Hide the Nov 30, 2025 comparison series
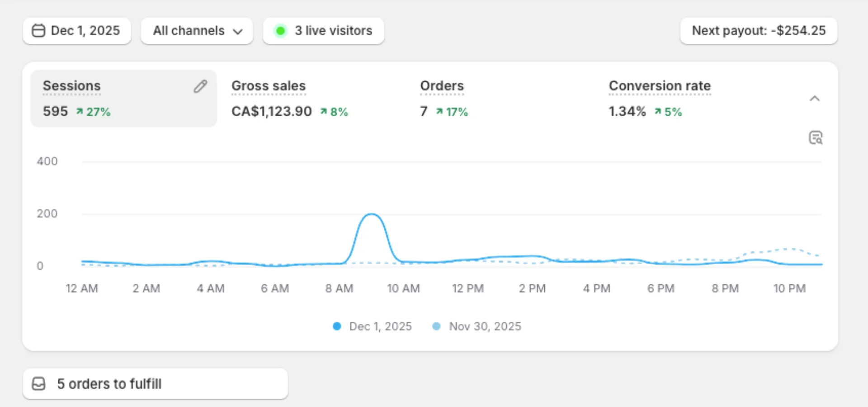 point(436,326)
